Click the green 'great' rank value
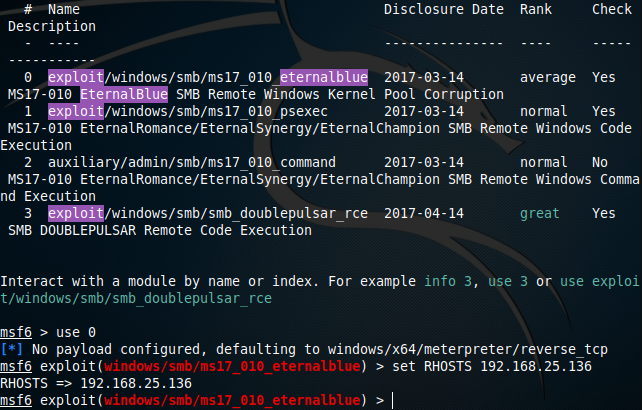This screenshot has height=410, width=642. (x=540, y=213)
